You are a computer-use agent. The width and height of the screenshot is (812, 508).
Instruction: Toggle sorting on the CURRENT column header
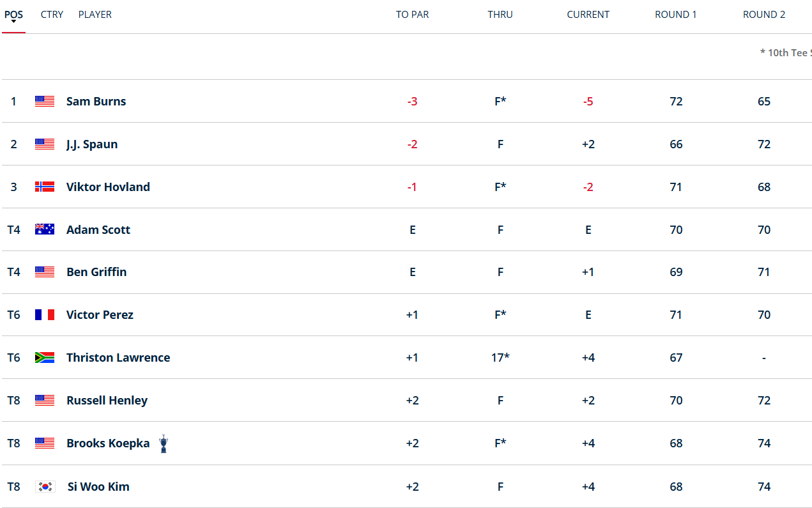click(588, 14)
